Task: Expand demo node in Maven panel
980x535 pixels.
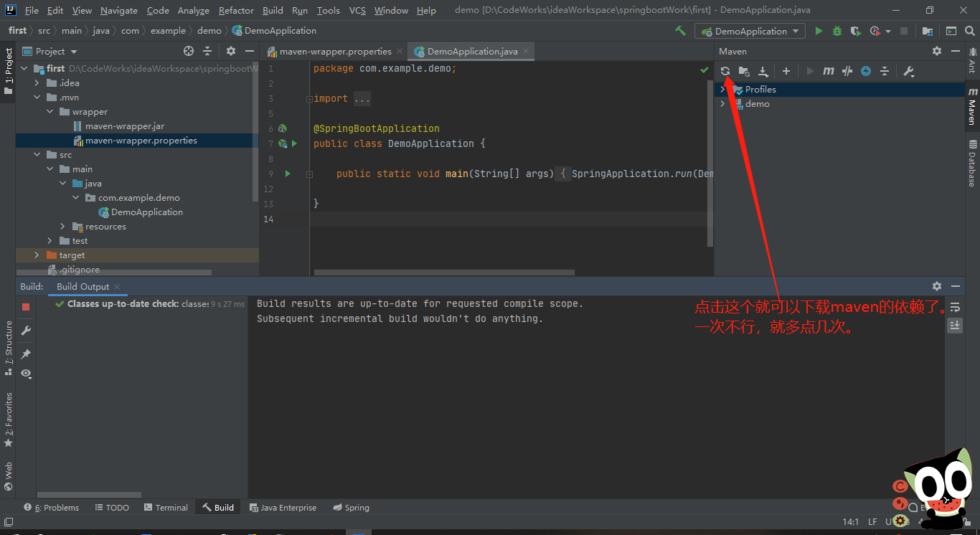Action: click(x=722, y=104)
